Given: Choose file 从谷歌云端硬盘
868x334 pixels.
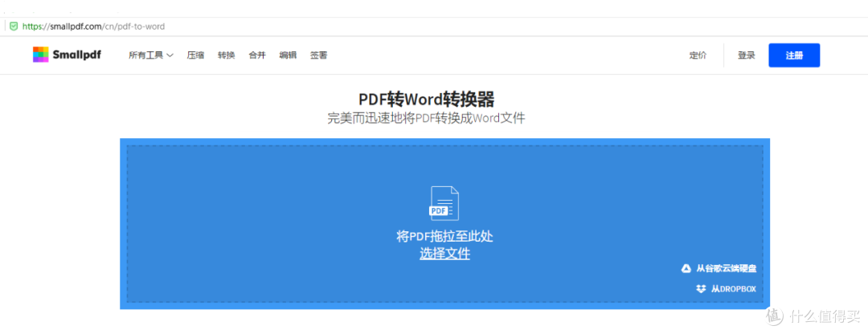Looking at the screenshot, I should point(726,269).
